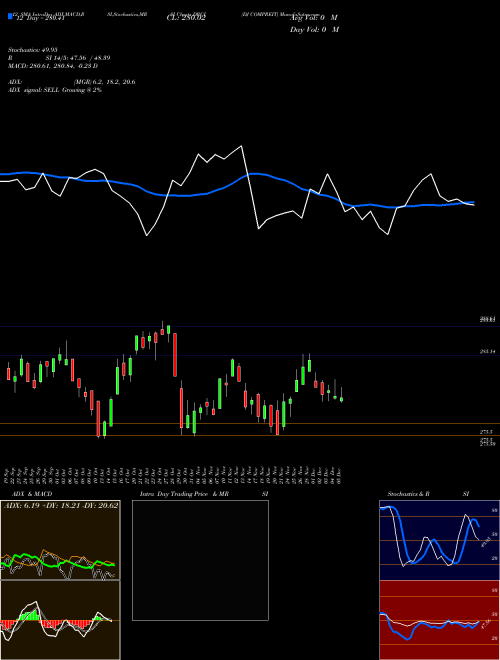The width and height of the screenshot is (500, 660).
Task: Open the red RSI chart thumbnail
Action: pos(439,620)
